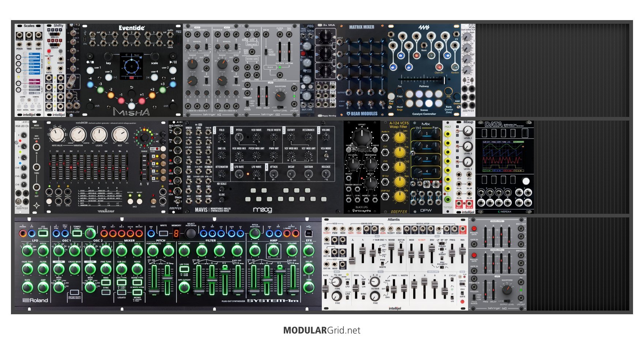Image resolution: width=644 pixels, height=338 pixels.
Task: Tap the record/stop button on Misha
Action: click(x=90, y=56)
